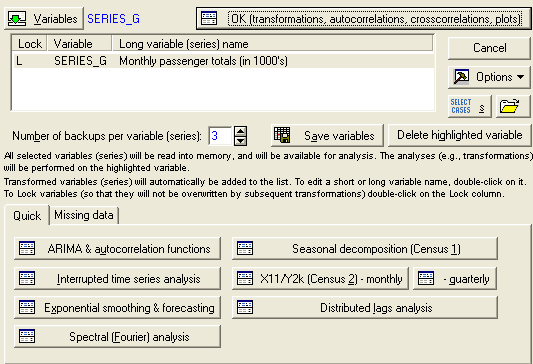Image resolution: width=533 pixels, height=364 pixels.
Task: Click the open folder icon button
Action: point(513,106)
